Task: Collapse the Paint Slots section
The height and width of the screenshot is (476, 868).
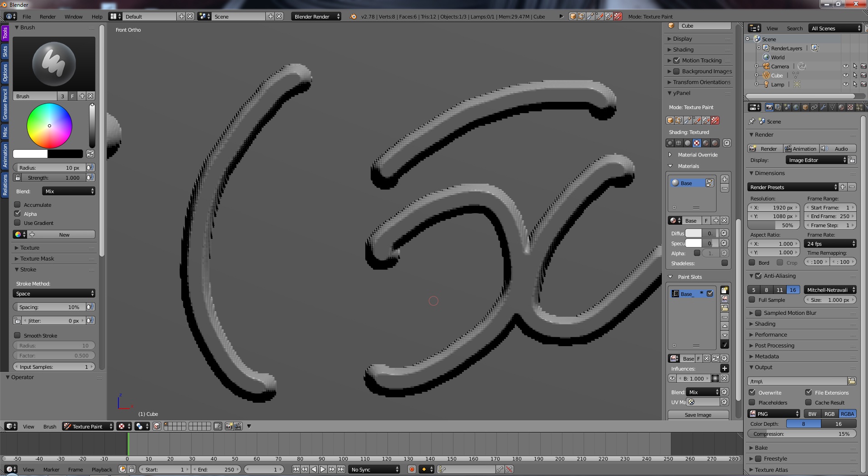Action: 670,276
